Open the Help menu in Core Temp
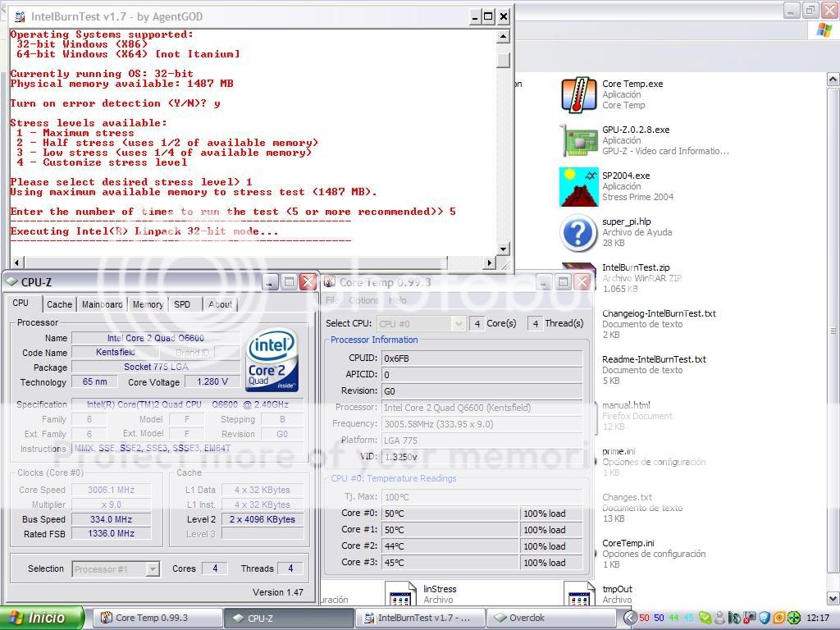 tap(398, 300)
